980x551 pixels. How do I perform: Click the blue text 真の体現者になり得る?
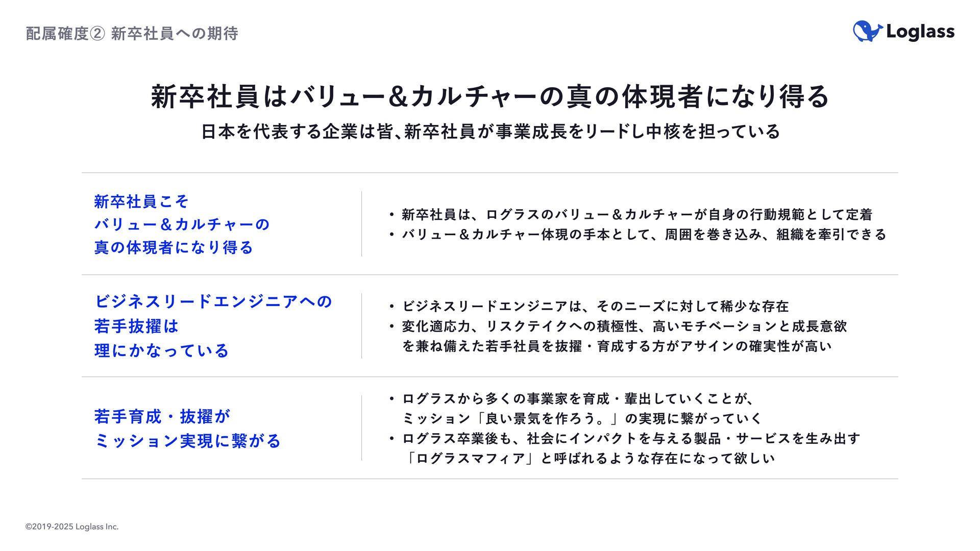[174, 247]
